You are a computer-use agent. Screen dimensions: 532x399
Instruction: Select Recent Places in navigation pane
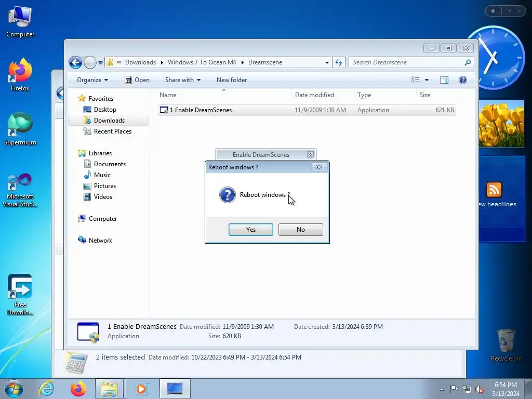[112, 131]
